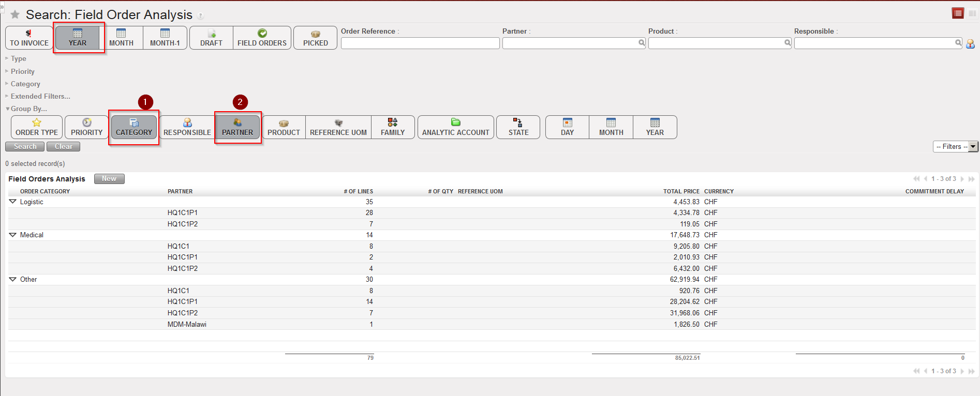Open the Filters dropdown
980x396 pixels.
tap(955, 147)
